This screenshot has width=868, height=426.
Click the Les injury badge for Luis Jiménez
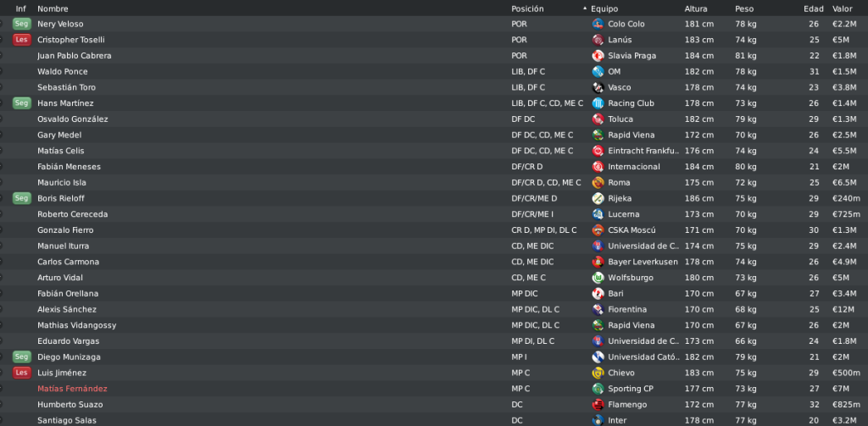pyautogui.click(x=21, y=373)
